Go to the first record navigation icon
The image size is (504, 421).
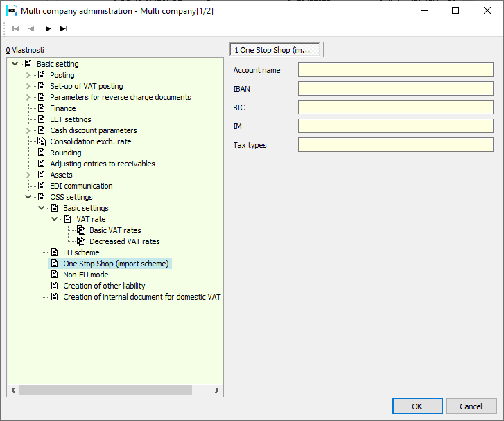[x=16, y=28]
